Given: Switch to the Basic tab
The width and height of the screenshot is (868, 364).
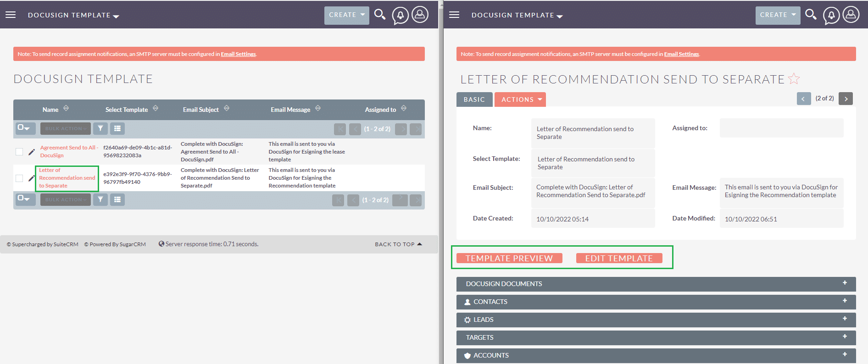Looking at the screenshot, I should pyautogui.click(x=474, y=99).
